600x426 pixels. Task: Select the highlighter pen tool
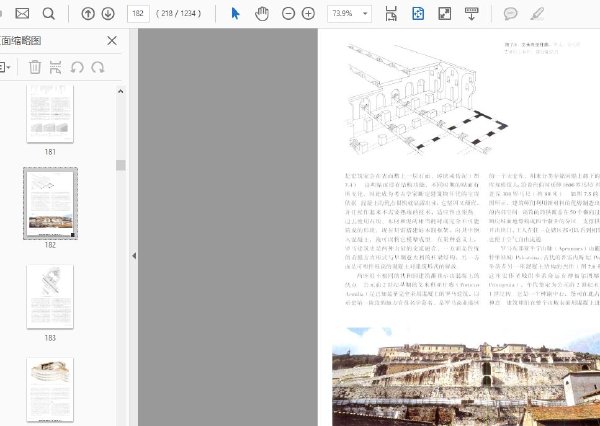(537, 14)
